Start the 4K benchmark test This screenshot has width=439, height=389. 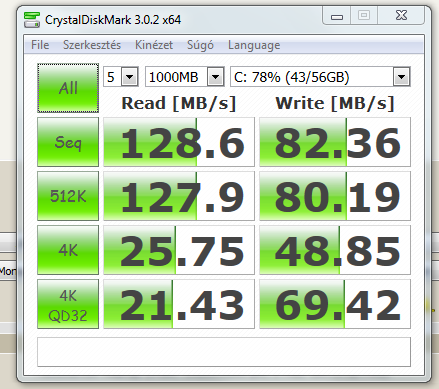[x=68, y=250]
